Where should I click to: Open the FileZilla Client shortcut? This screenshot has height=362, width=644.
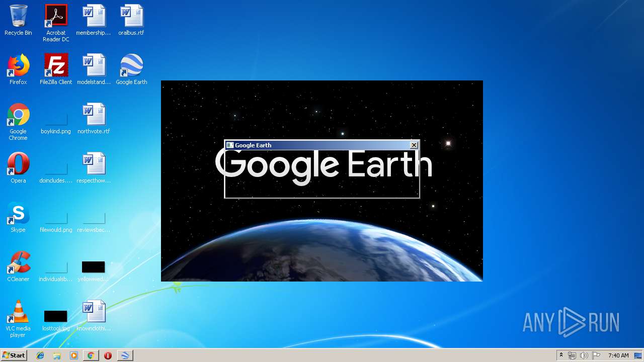pyautogui.click(x=56, y=69)
